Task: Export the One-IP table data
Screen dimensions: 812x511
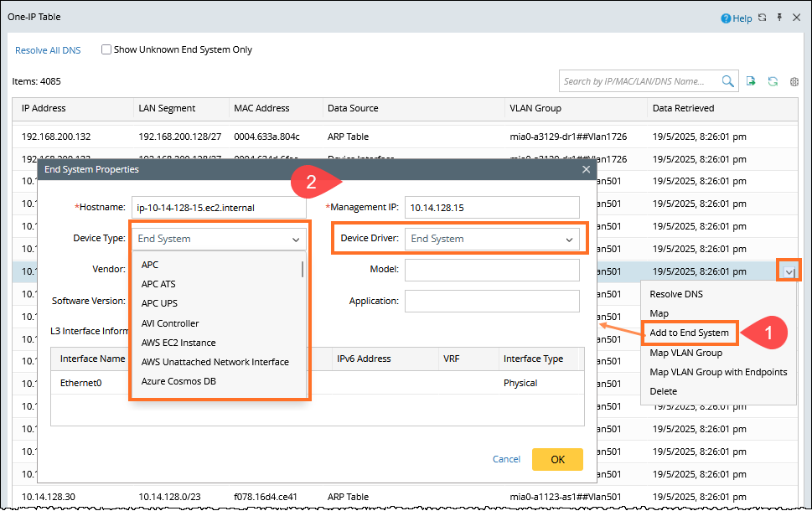Action: 752,81
